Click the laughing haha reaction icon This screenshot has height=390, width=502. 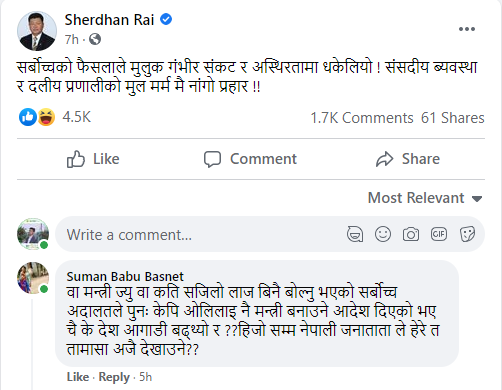46,117
